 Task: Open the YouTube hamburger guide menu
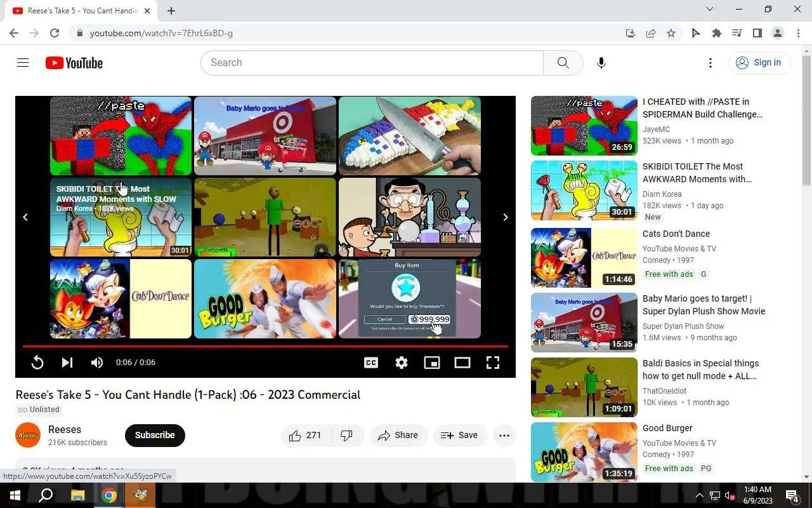[x=23, y=63]
